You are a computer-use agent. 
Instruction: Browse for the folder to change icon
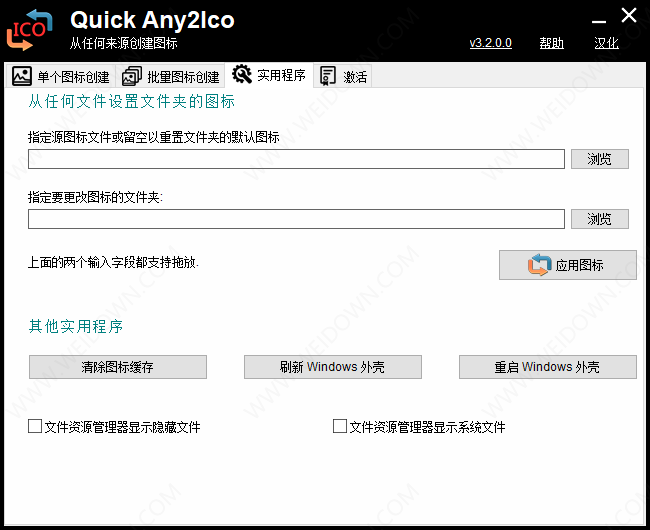point(599,219)
